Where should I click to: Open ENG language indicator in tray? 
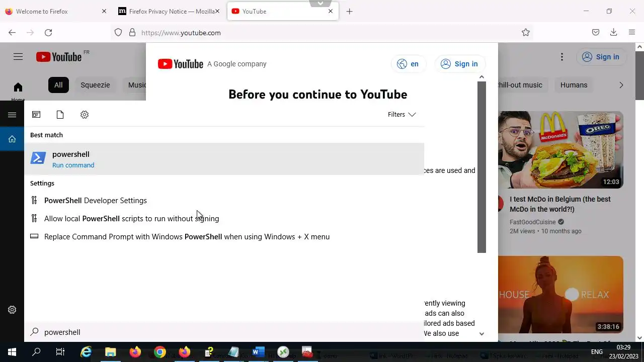[597, 352]
